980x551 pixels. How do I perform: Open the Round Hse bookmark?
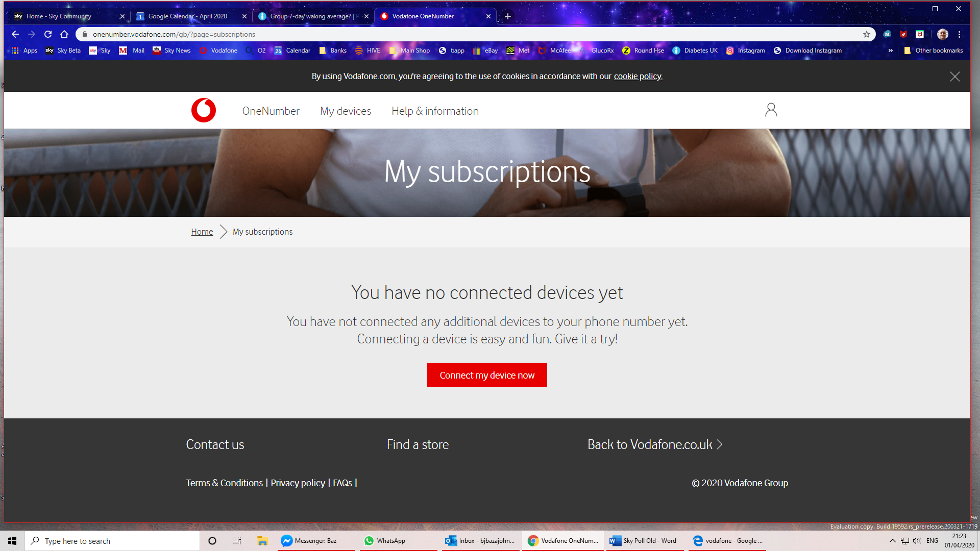pyautogui.click(x=643, y=51)
